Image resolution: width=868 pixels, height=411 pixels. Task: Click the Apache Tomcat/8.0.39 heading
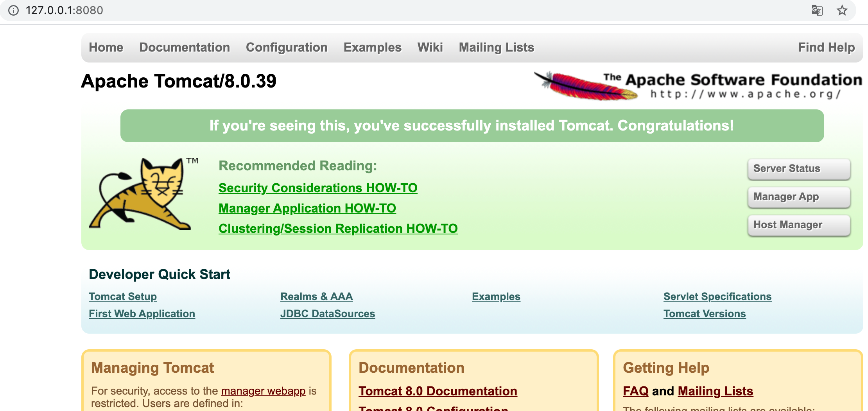[x=179, y=81]
